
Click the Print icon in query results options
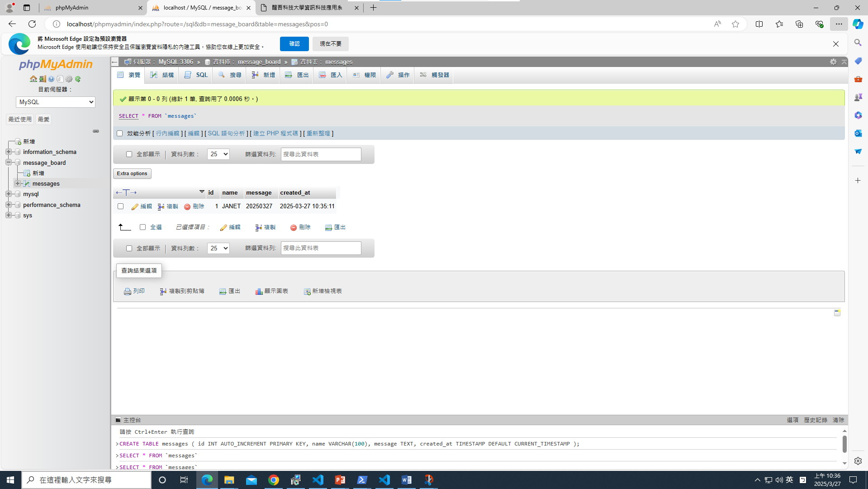point(128,291)
